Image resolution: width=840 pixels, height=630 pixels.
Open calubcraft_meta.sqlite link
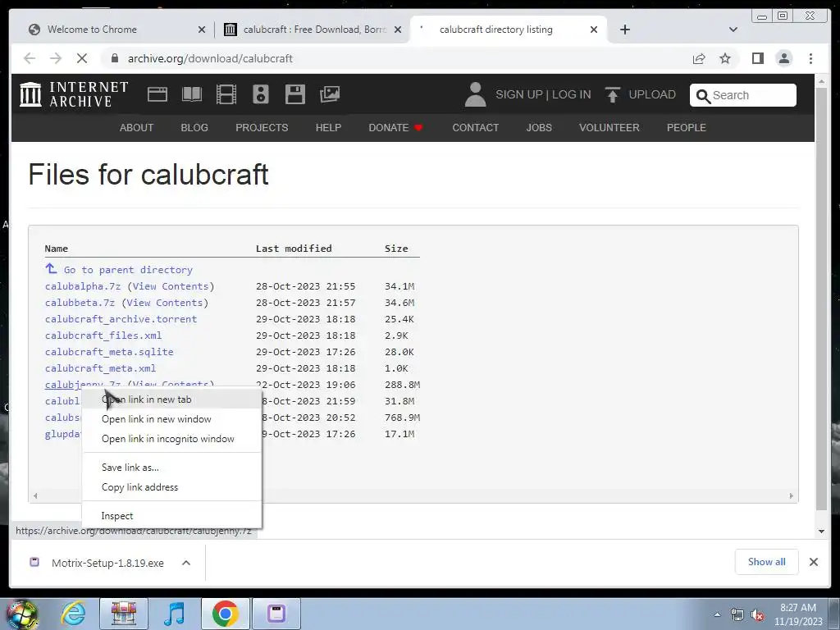pos(109,352)
